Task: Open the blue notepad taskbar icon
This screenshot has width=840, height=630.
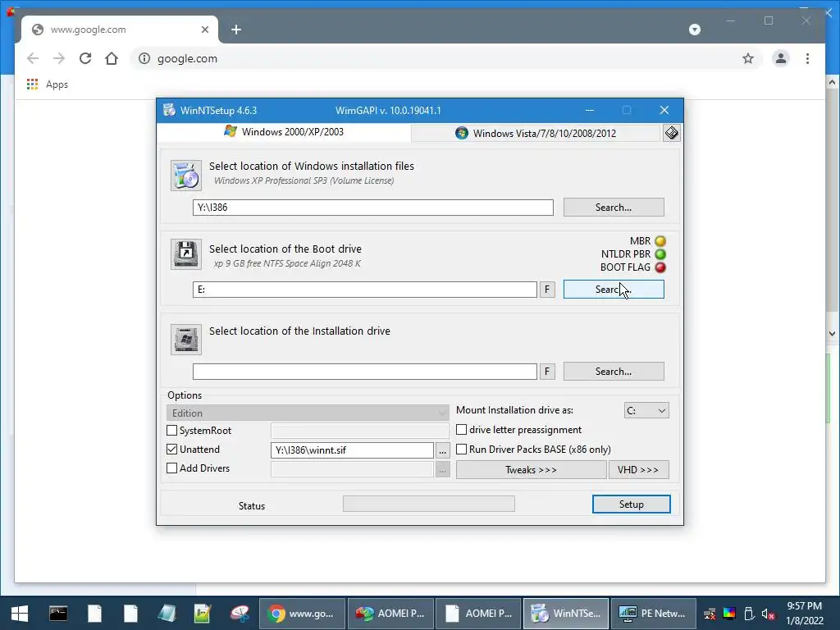Action: (167, 614)
